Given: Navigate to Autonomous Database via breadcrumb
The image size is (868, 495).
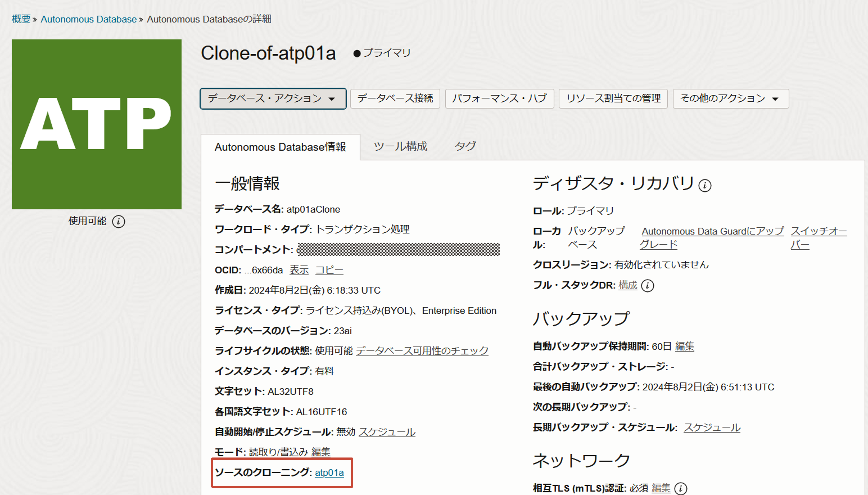Looking at the screenshot, I should pyautogui.click(x=89, y=19).
